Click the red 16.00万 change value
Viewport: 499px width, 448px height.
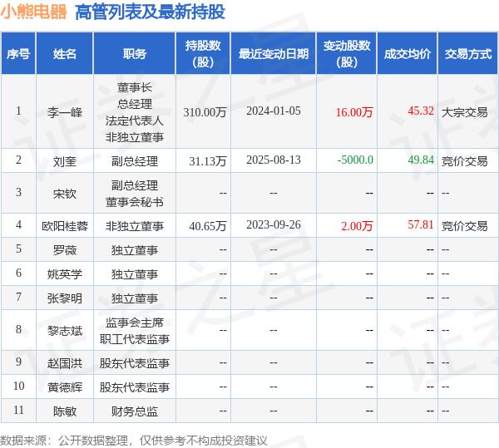tap(354, 112)
